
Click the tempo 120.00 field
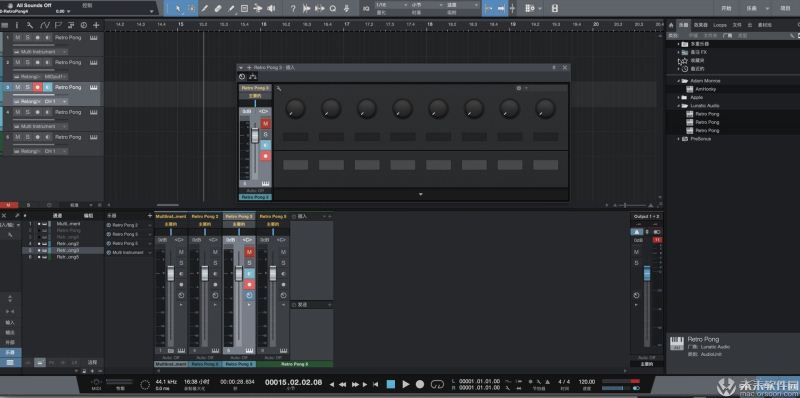click(587, 381)
